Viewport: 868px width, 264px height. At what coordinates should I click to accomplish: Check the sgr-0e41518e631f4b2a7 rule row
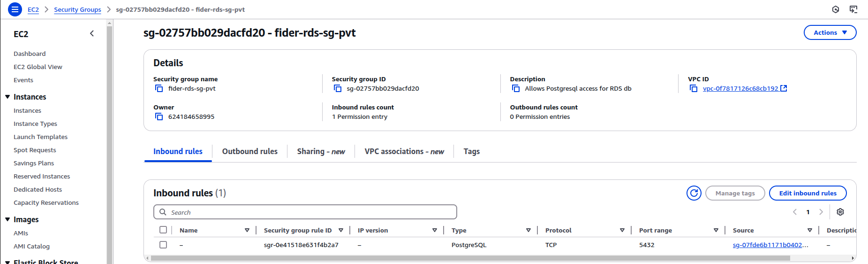pos(163,245)
